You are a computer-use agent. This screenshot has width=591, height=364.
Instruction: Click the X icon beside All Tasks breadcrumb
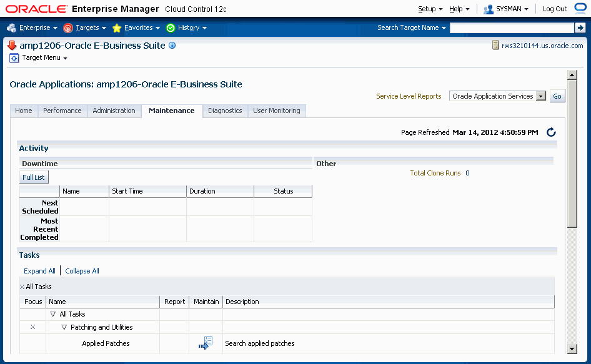tap(22, 287)
